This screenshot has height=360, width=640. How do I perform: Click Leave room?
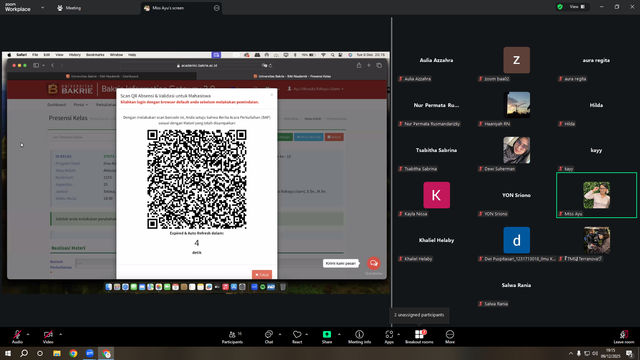[624, 337]
